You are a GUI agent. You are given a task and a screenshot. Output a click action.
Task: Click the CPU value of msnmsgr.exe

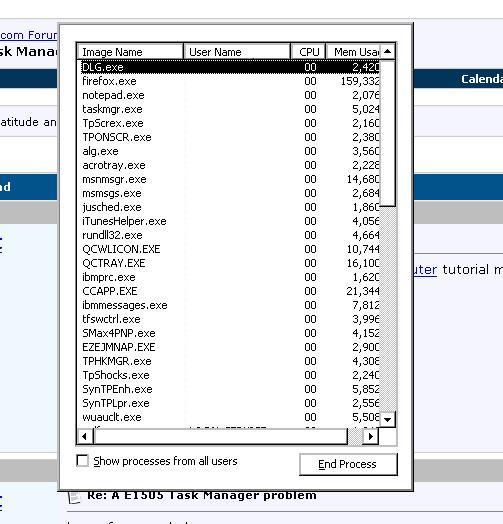tap(310, 179)
